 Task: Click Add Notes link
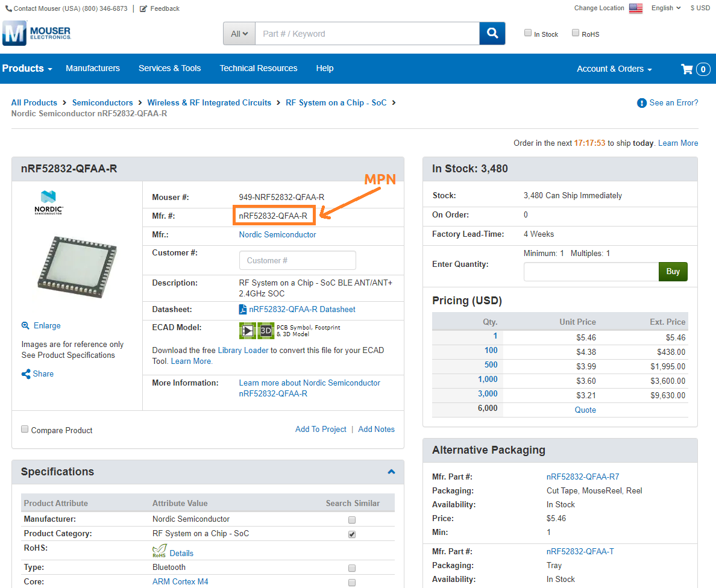(376, 430)
